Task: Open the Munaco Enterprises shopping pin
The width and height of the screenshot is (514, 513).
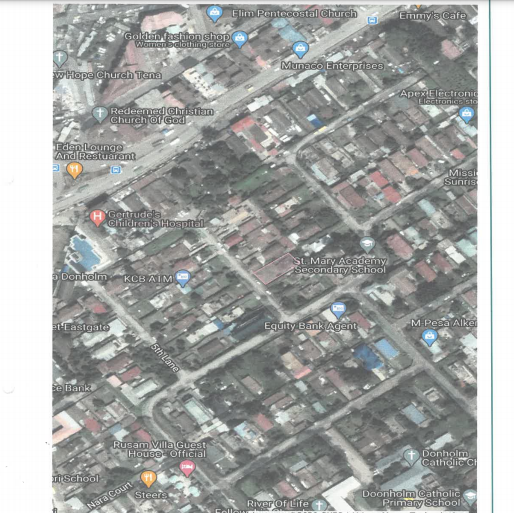Action: coord(300,50)
